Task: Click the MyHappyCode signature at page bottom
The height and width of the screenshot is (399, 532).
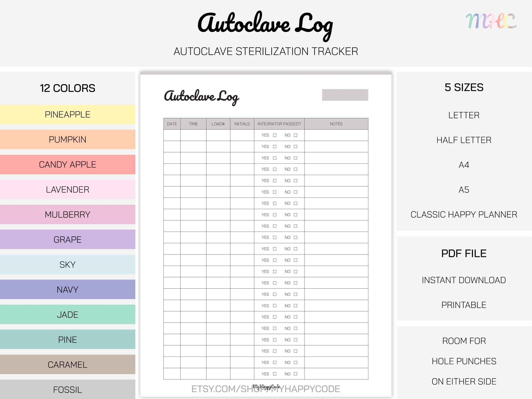Action: point(266,387)
